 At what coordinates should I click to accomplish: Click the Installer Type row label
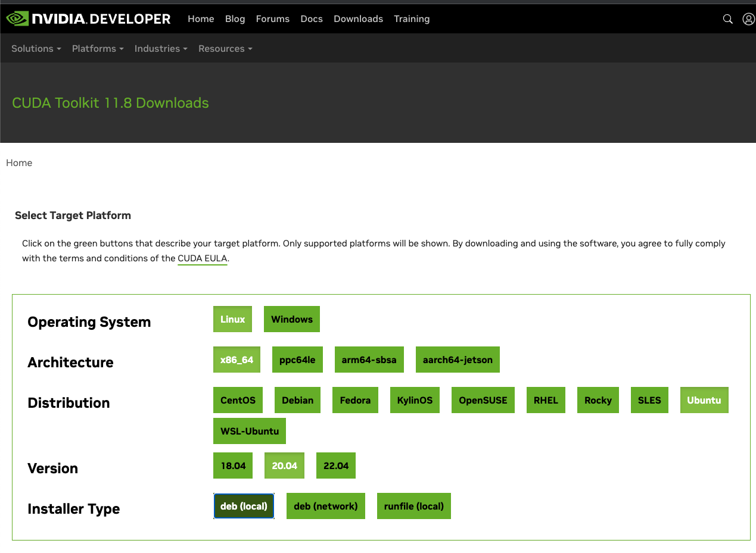[74, 509]
